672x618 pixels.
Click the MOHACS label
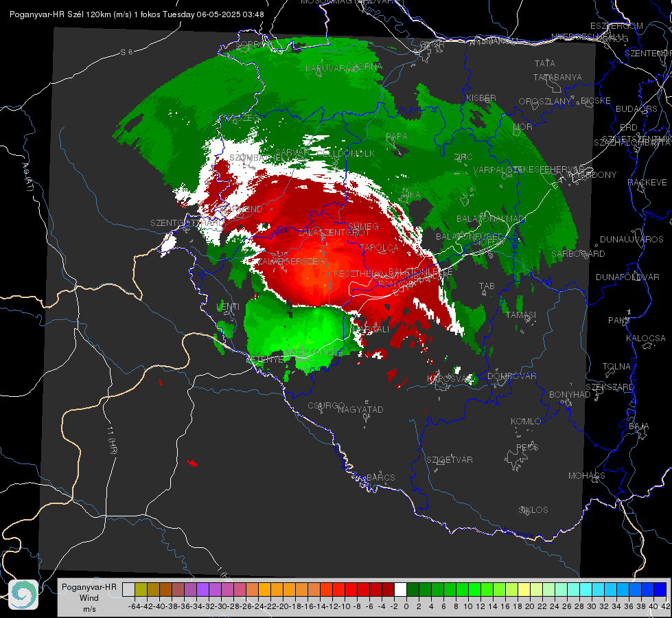pyautogui.click(x=587, y=476)
